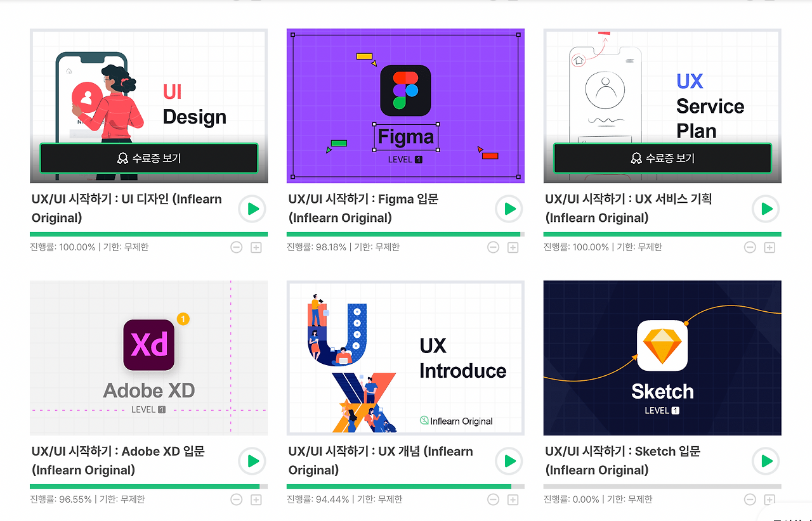Open the 'UX/UI 시작하기 : Sketch 입문' course title
This screenshot has height=521, width=812.
623,461
